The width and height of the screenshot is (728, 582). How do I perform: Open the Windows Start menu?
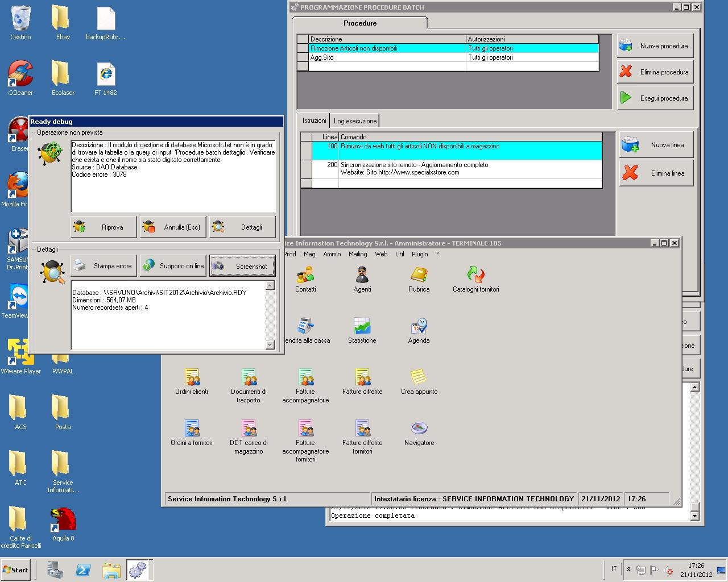(x=16, y=569)
